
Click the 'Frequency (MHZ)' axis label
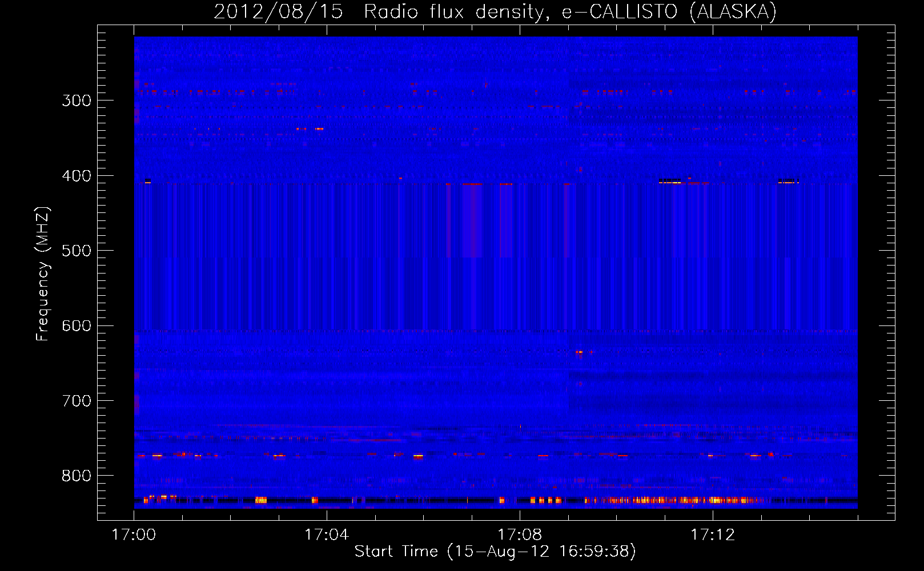point(43,274)
